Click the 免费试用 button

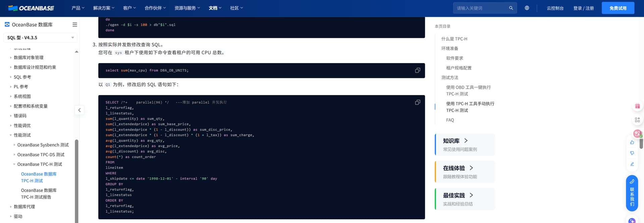click(618, 8)
